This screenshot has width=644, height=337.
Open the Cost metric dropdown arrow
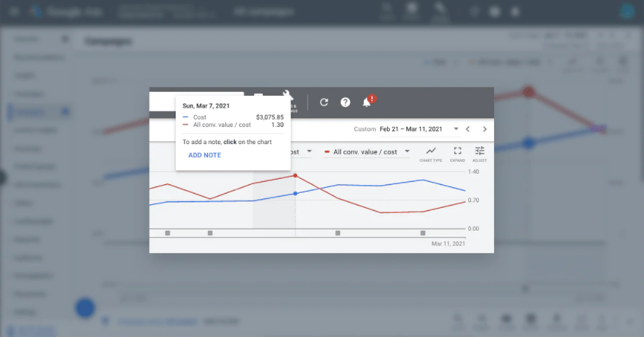[308, 152]
